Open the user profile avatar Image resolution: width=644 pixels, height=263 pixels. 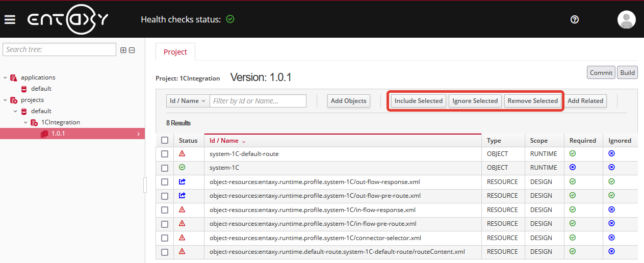click(x=626, y=19)
